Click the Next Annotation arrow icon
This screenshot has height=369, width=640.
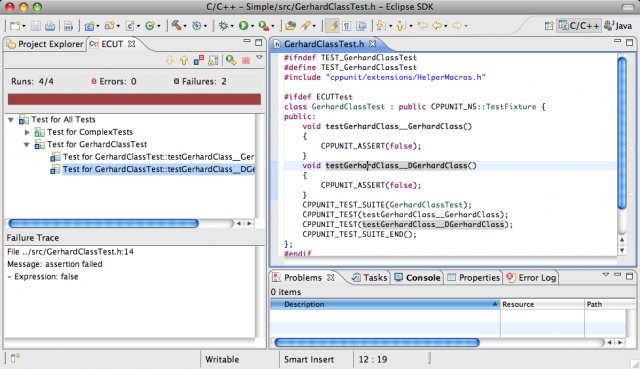click(x=380, y=26)
